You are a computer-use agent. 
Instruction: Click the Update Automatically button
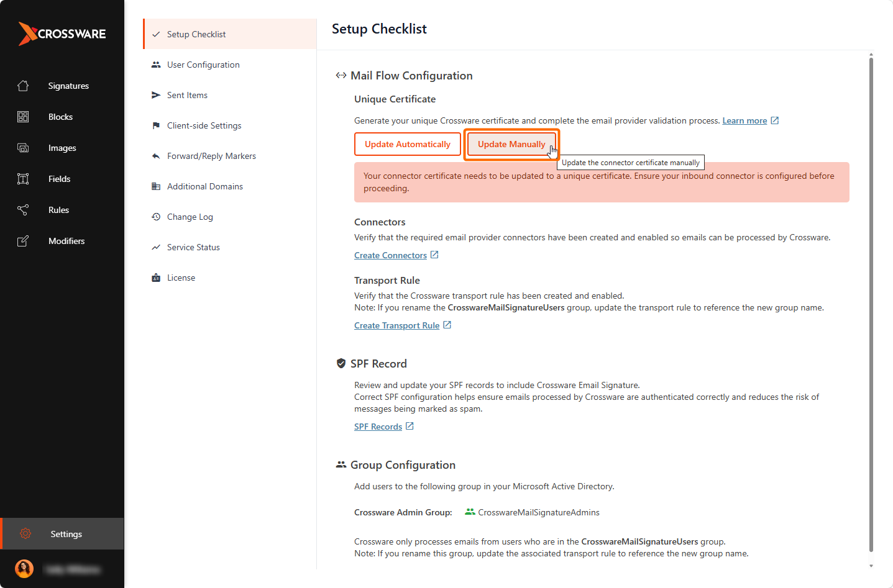pos(408,144)
